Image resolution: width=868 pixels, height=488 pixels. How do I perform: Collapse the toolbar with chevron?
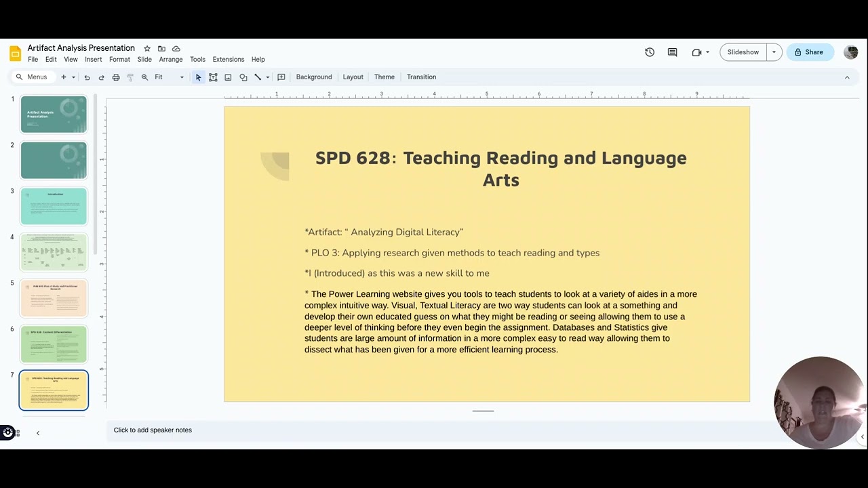pos(847,77)
